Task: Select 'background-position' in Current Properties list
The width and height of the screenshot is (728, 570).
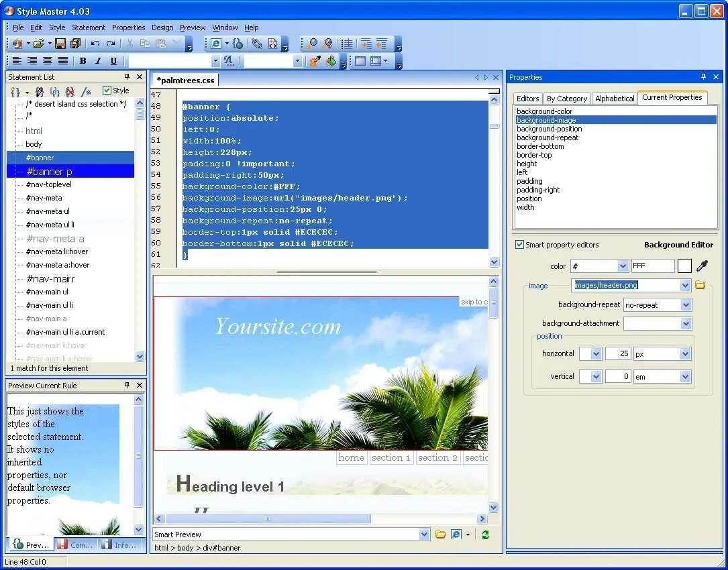Action: (550, 129)
